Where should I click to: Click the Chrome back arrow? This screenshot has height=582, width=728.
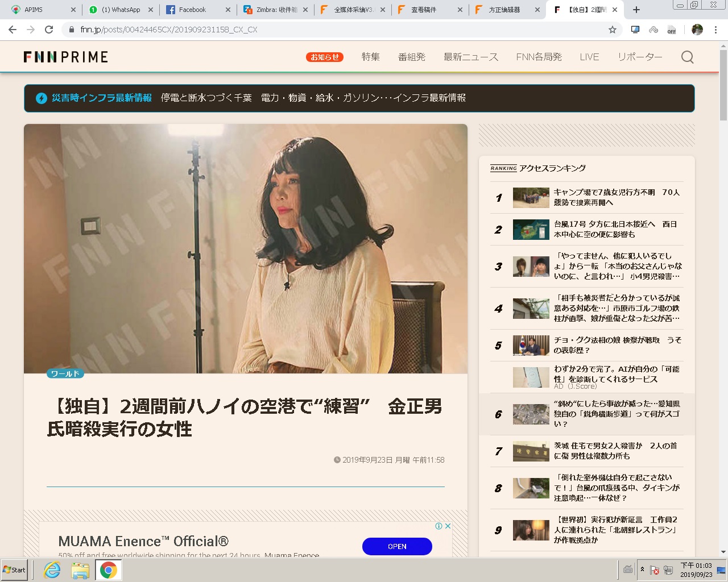click(x=13, y=30)
